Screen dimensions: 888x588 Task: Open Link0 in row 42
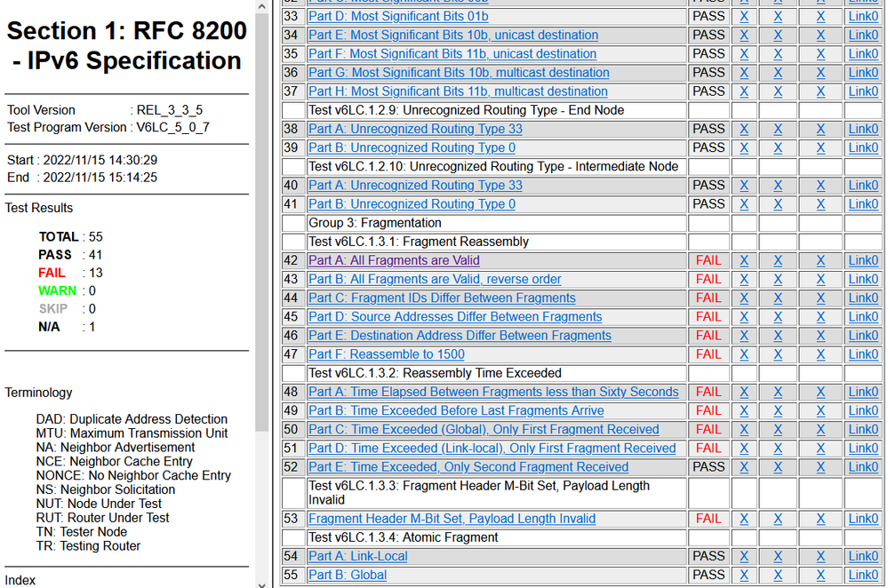pyautogui.click(x=863, y=260)
